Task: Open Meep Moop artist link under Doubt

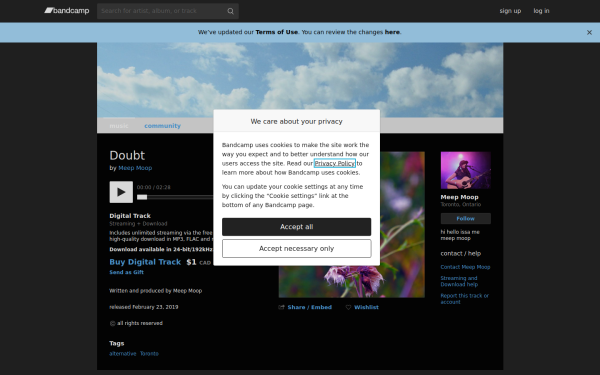Action: [x=135, y=168]
